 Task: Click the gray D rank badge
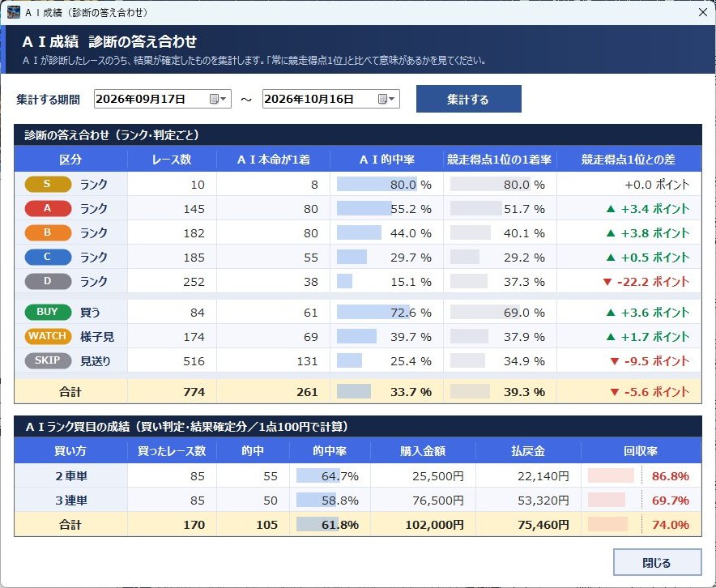[x=48, y=281]
